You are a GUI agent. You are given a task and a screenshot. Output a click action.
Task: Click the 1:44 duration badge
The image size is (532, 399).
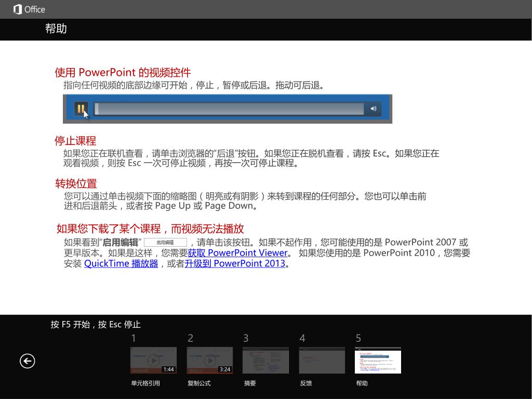(x=169, y=369)
